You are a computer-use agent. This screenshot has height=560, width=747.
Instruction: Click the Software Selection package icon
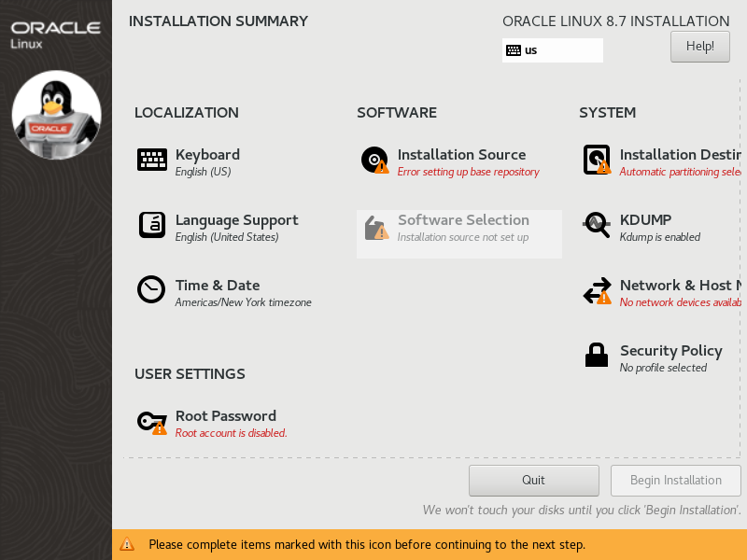376,227
